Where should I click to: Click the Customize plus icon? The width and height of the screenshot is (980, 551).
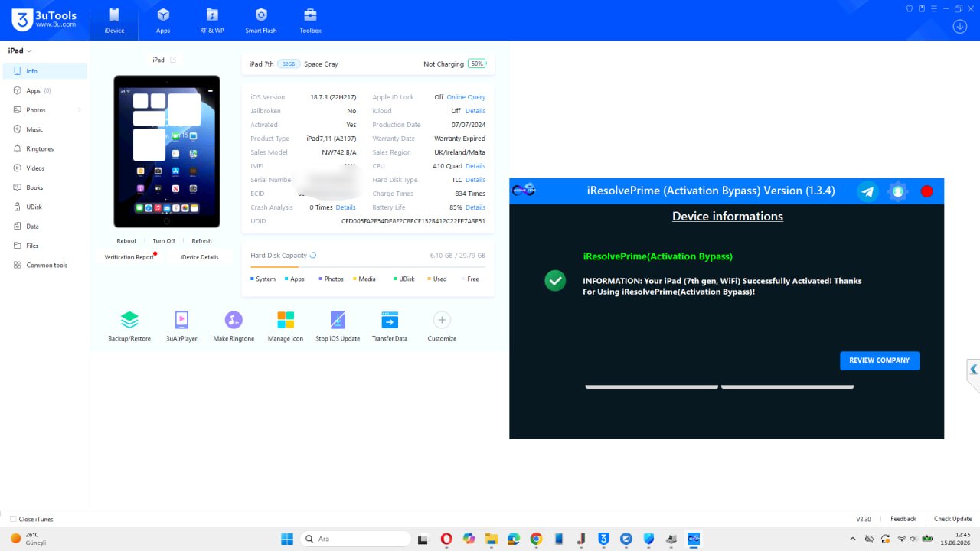(x=442, y=320)
